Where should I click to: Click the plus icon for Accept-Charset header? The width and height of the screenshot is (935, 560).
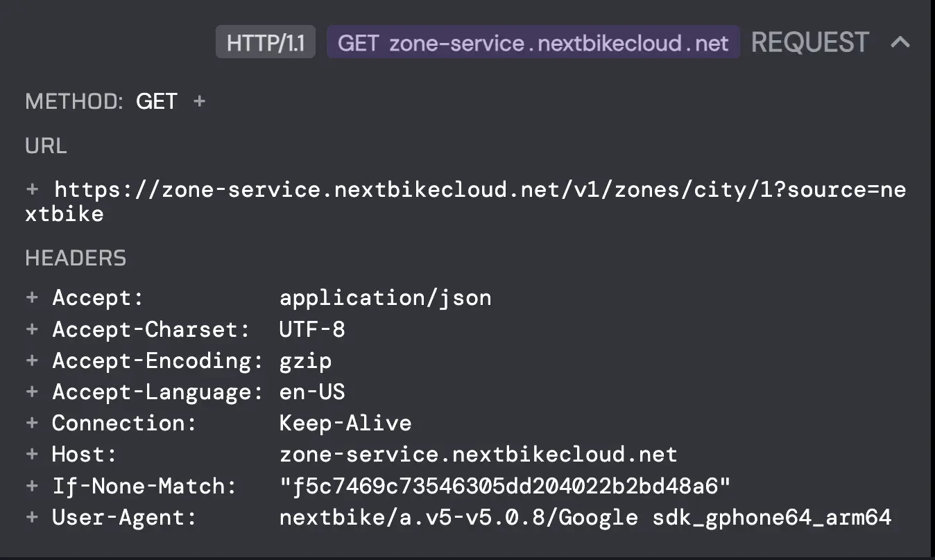32,329
